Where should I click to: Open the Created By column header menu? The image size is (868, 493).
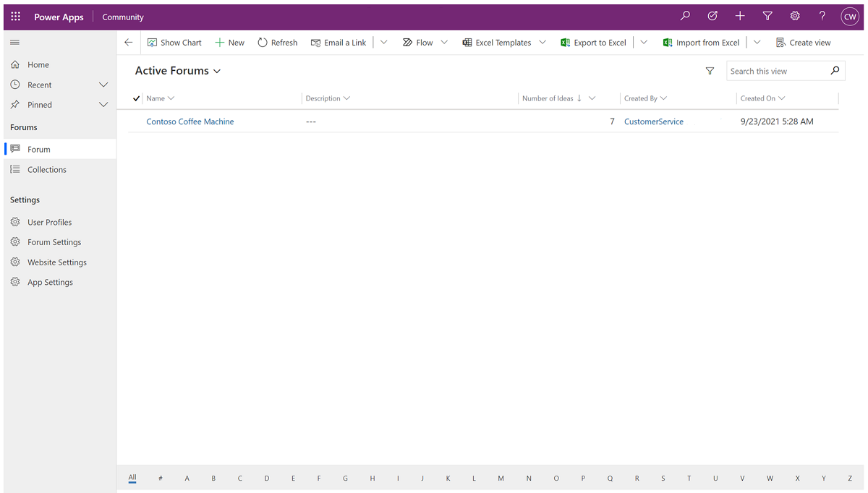pos(645,98)
